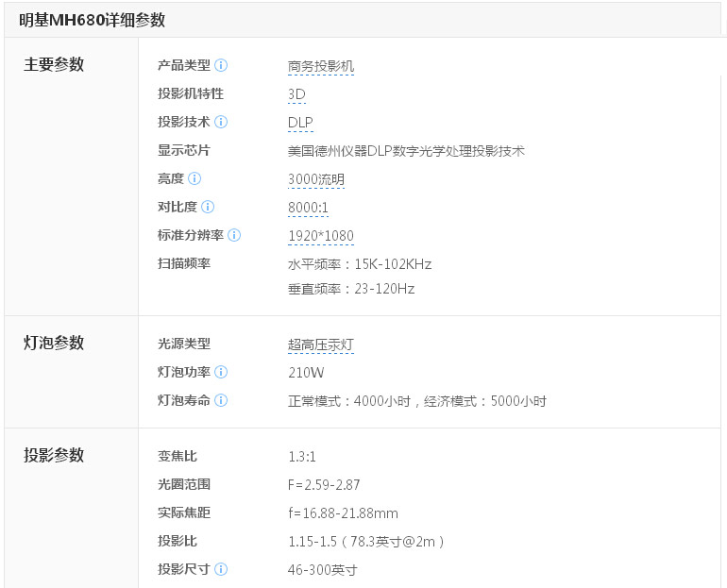This screenshot has height=588, width=727.
Task: Select the 正常模式：4000小时 lamp life value
Action: tap(417, 401)
